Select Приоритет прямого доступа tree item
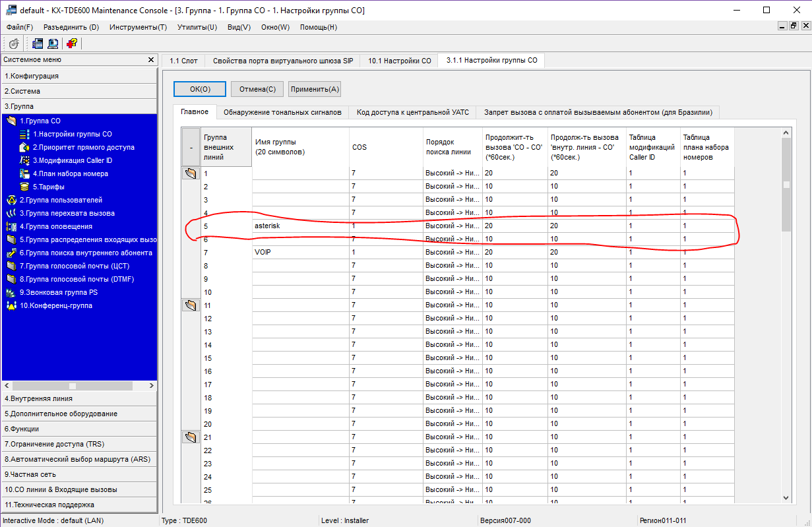This screenshot has height=527, width=812. click(x=83, y=147)
